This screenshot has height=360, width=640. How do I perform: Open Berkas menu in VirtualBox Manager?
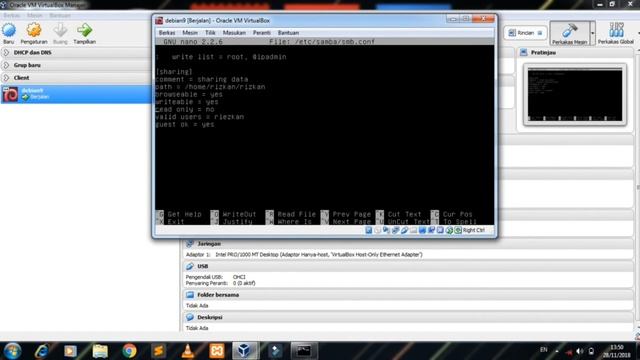click(x=11, y=16)
